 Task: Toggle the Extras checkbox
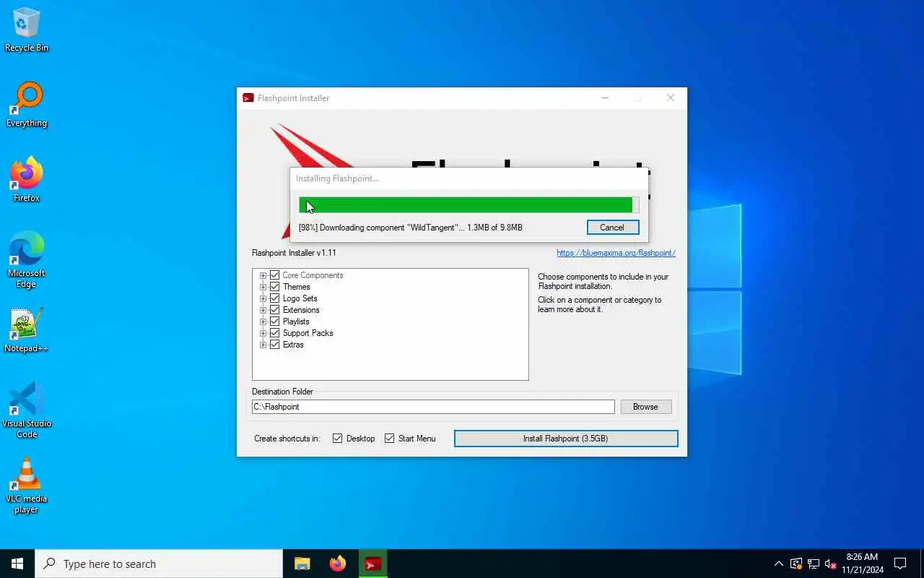coord(274,345)
